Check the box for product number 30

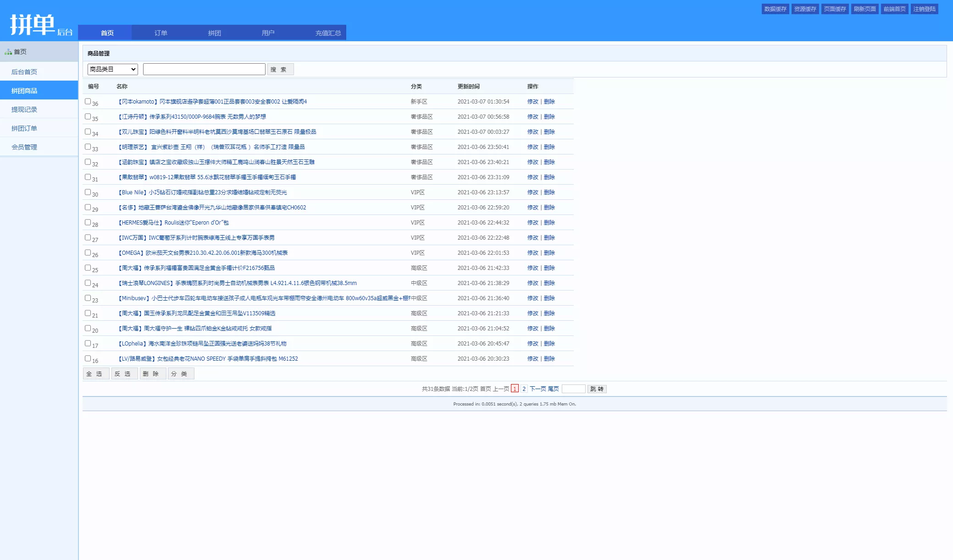point(88,192)
